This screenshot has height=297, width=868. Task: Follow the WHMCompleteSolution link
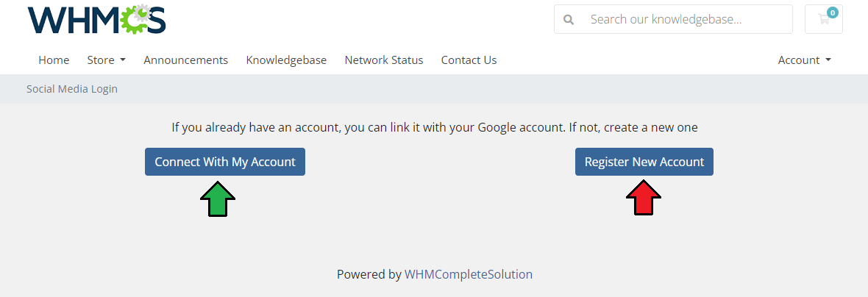point(469,274)
